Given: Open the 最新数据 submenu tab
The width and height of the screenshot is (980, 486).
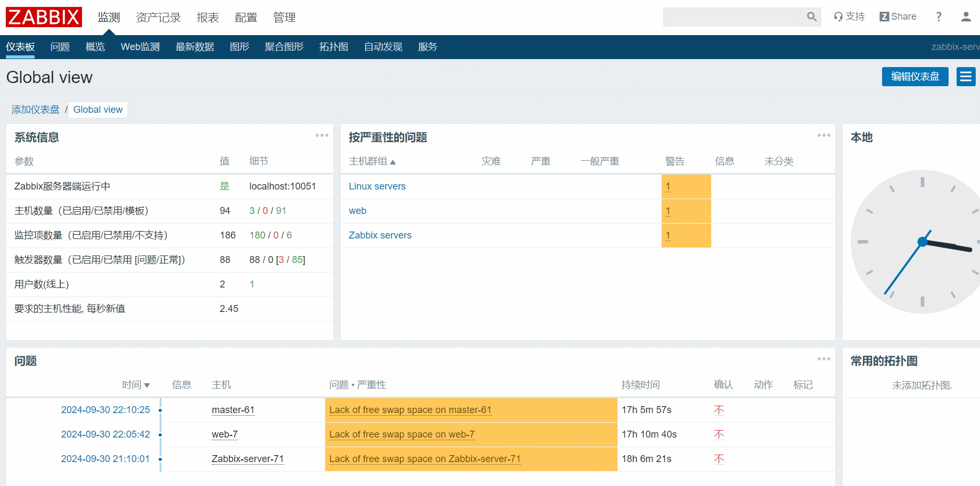Looking at the screenshot, I should (x=195, y=47).
